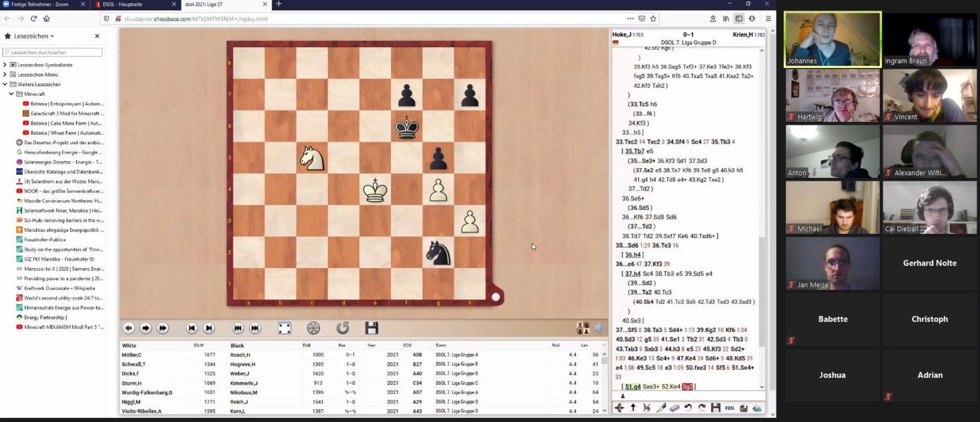
Task: Collapse the Minecraft bookmarks folder
Action: click(x=11, y=94)
